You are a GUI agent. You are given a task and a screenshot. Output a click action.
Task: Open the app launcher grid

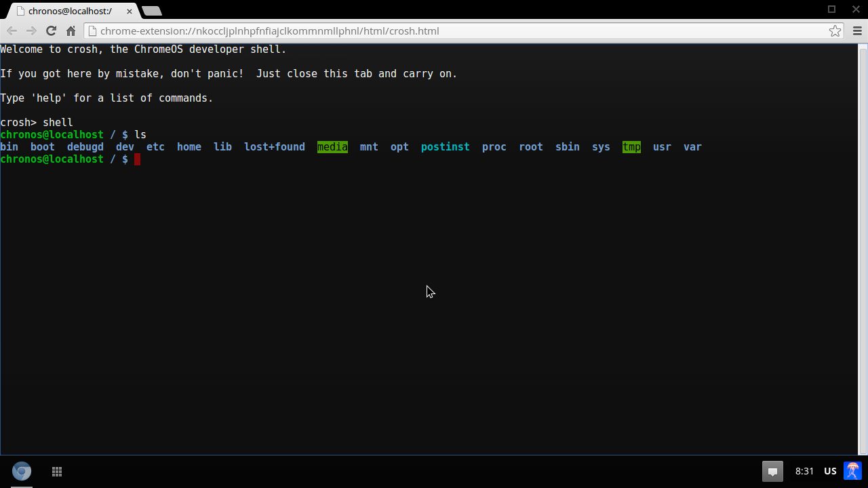[x=57, y=471]
